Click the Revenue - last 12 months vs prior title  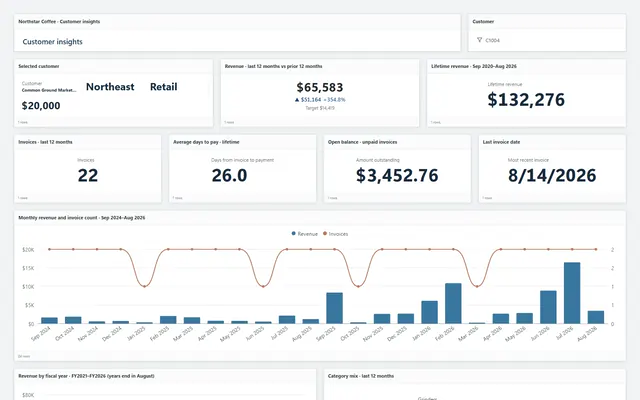tap(273, 66)
